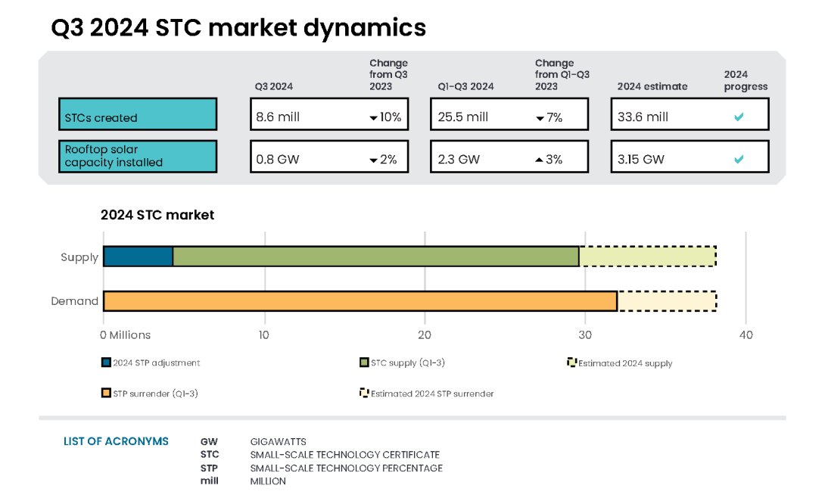
Task: Click the down arrow beside the 2% change
Action: pos(373,161)
